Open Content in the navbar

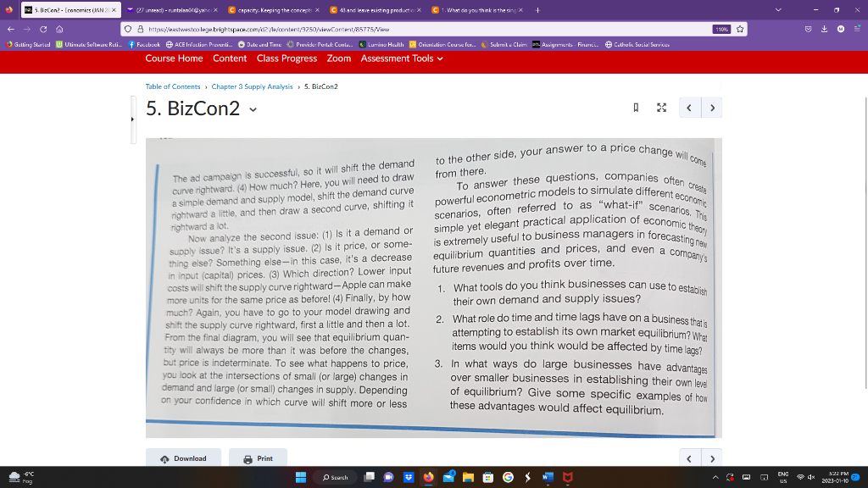click(230, 58)
